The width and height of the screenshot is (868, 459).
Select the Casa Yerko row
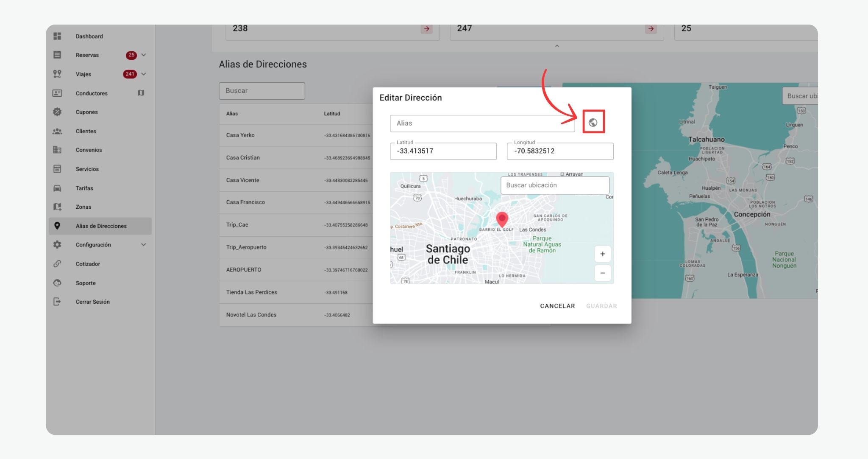pos(296,135)
